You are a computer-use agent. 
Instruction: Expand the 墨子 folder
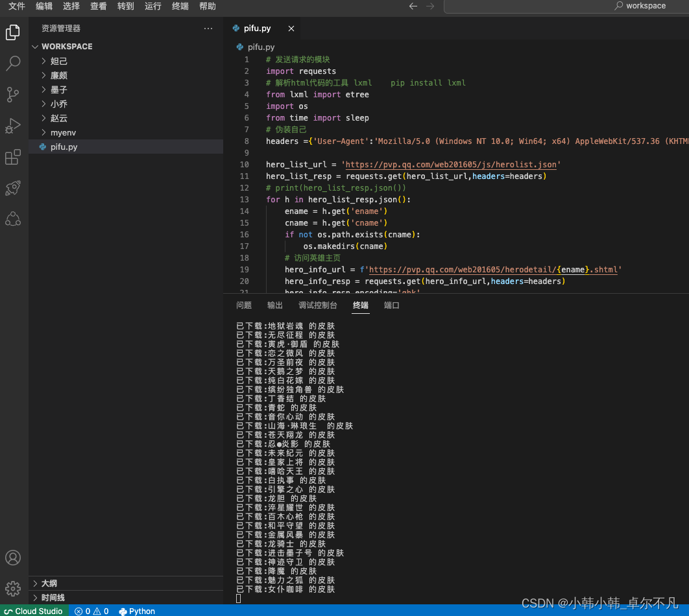[x=126, y=89]
